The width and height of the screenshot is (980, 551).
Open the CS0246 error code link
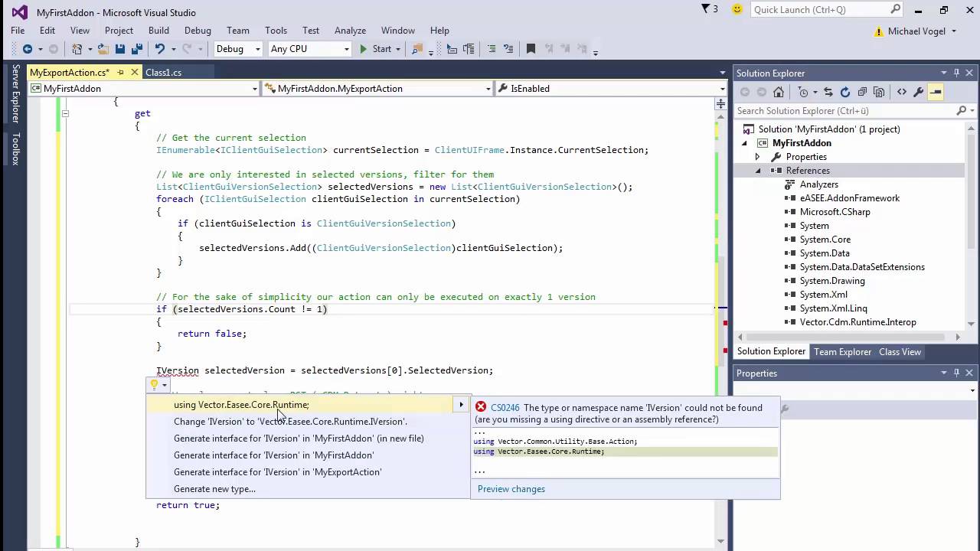click(x=505, y=408)
